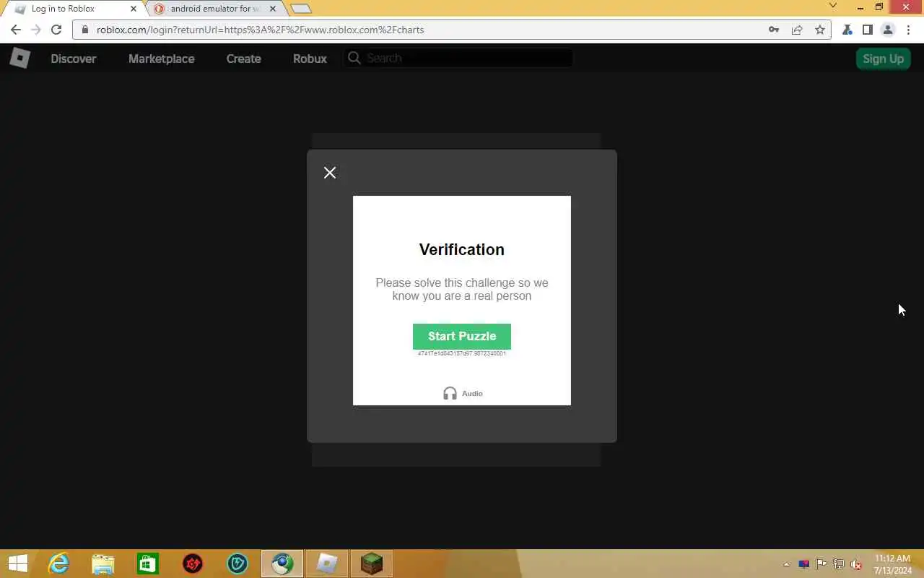Image resolution: width=924 pixels, height=578 pixels.
Task: Click the network tray icon
Action: (x=839, y=564)
